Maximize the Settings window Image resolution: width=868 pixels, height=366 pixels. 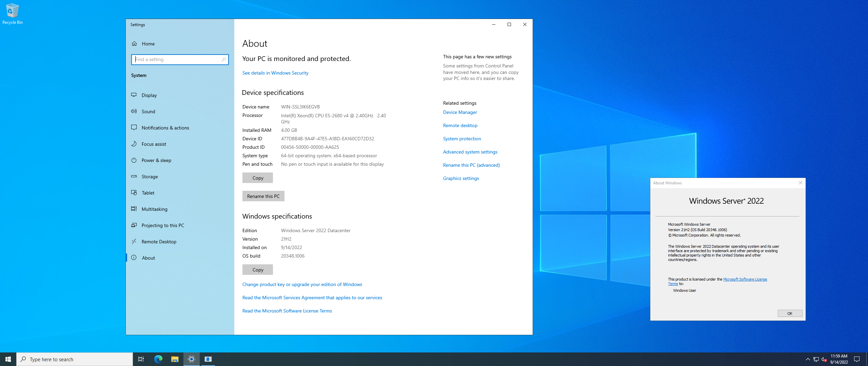[x=509, y=24]
